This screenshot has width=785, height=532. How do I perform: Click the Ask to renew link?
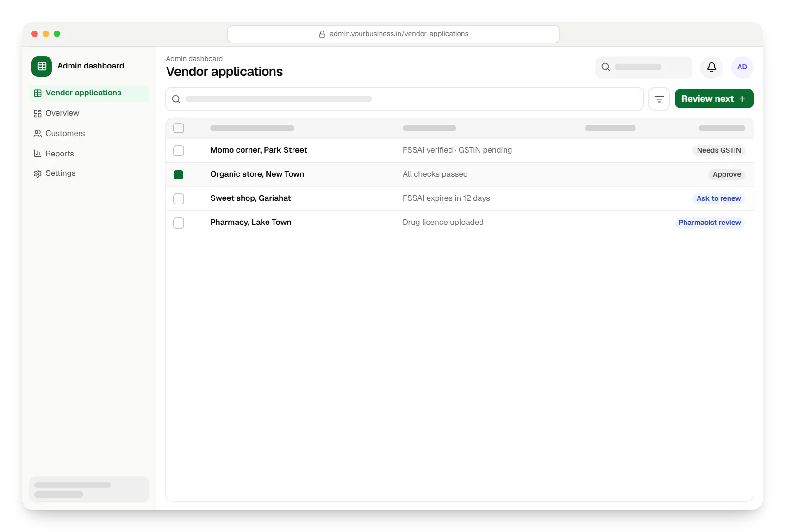718,198
